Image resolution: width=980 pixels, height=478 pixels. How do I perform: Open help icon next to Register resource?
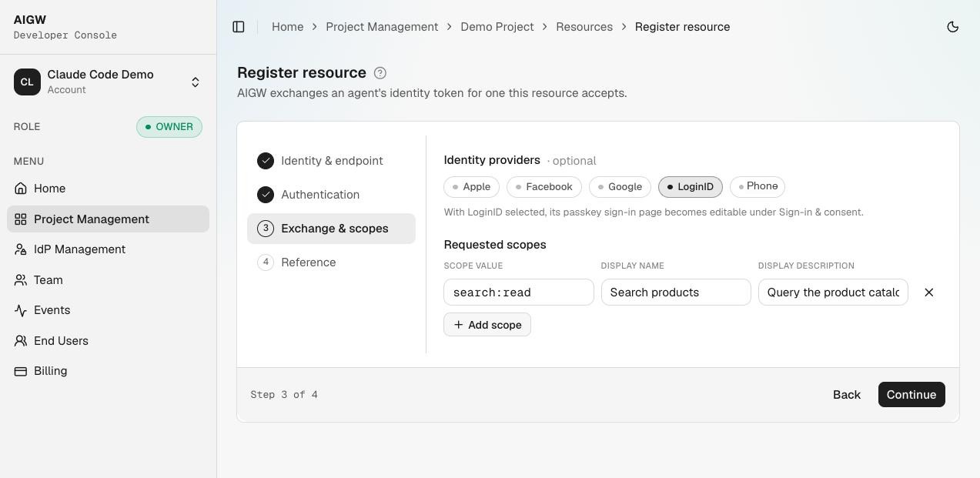pos(380,73)
